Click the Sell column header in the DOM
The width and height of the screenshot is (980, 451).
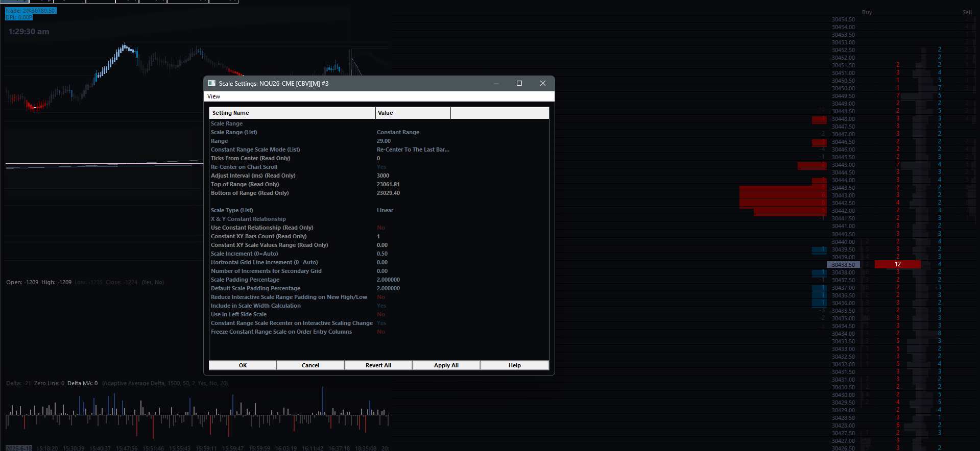967,12
